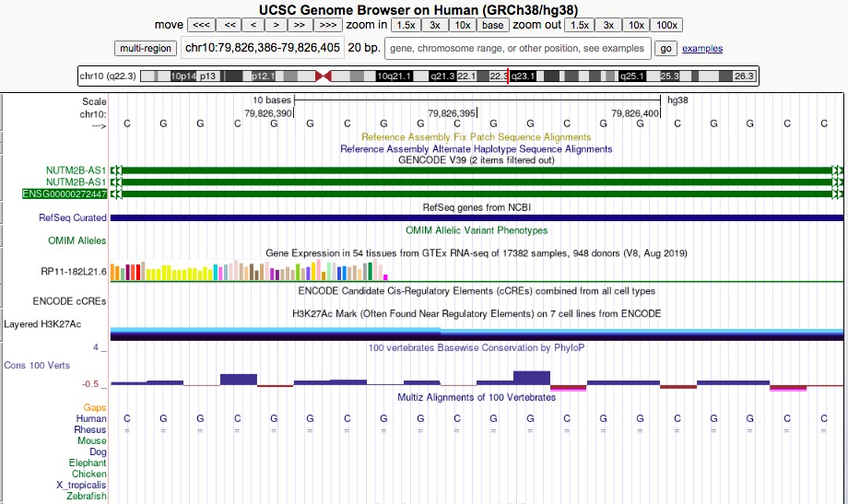
Task: Move far left with the <<< button
Action: coord(201,25)
